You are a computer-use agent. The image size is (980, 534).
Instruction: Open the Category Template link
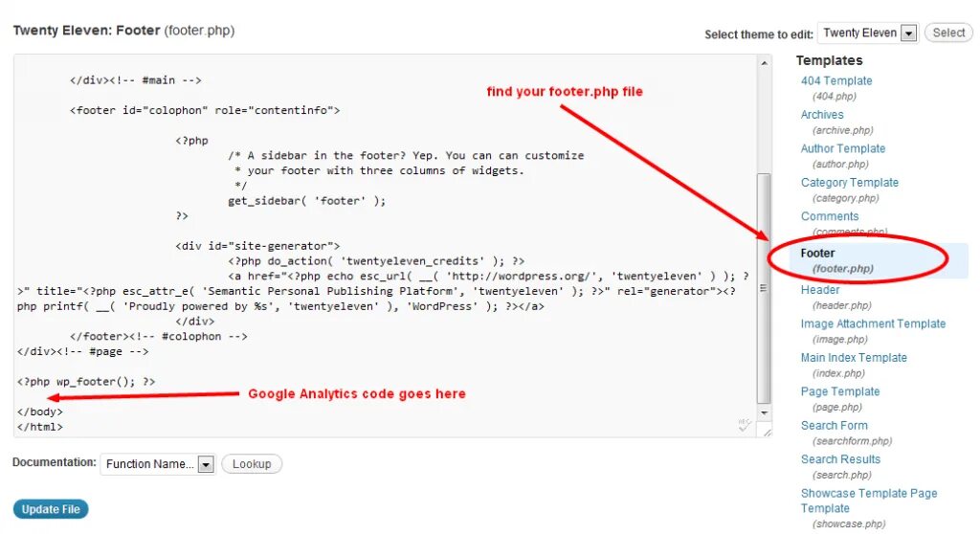850,183
